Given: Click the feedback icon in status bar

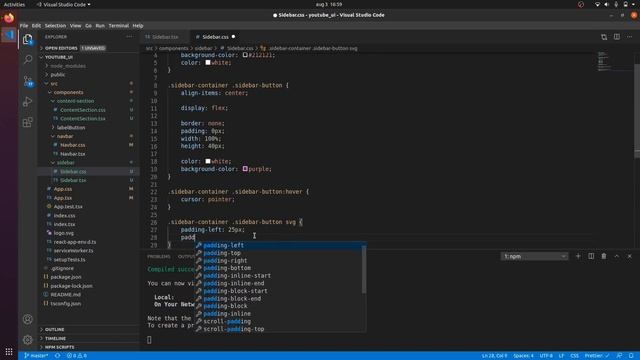Looking at the screenshot, I should [619, 356].
